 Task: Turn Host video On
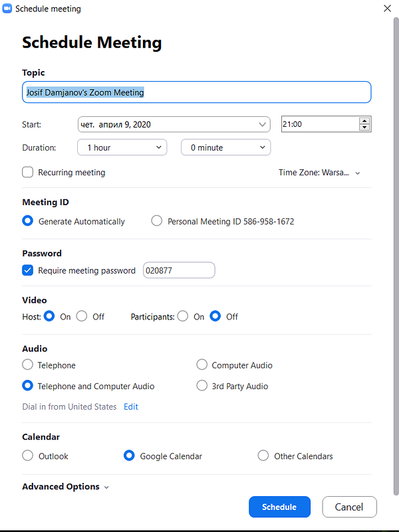(x=49, y=316)
